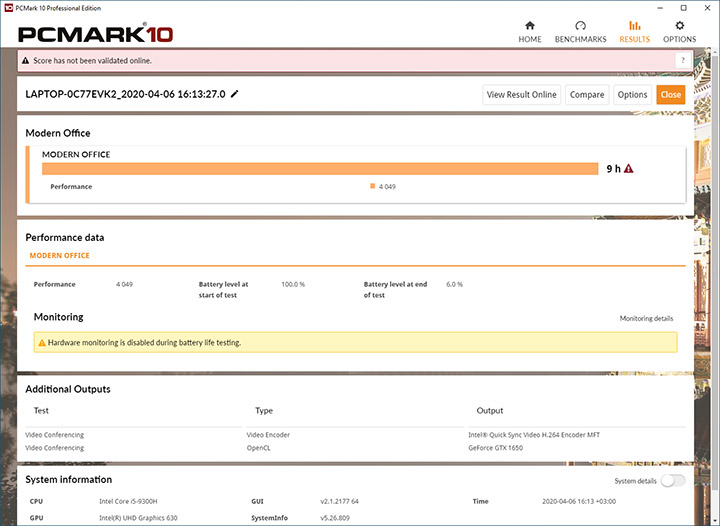Click the result name LAPTOP-0C77EVK2 text
Viewport: 720px width, 526px height.
(x=125, y=94)
